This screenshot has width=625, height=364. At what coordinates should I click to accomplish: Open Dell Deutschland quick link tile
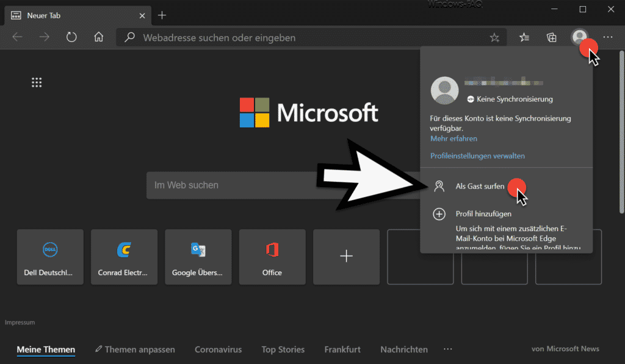[50, 257]
